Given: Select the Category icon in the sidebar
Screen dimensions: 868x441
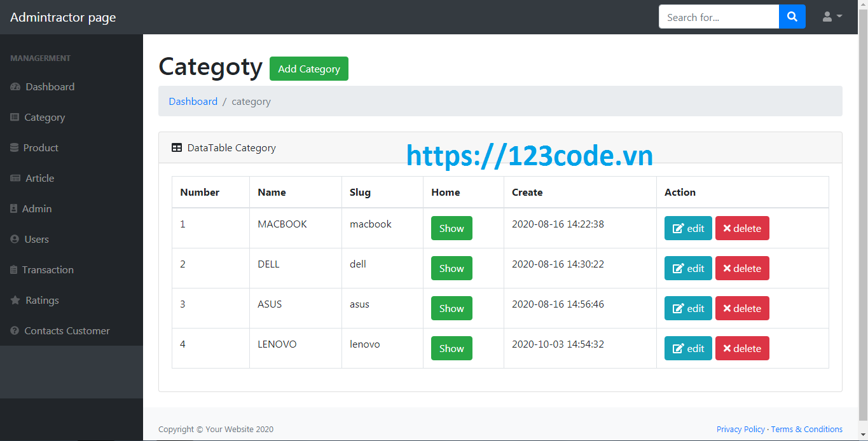Looking at the screenshot, I should point(14,117).
